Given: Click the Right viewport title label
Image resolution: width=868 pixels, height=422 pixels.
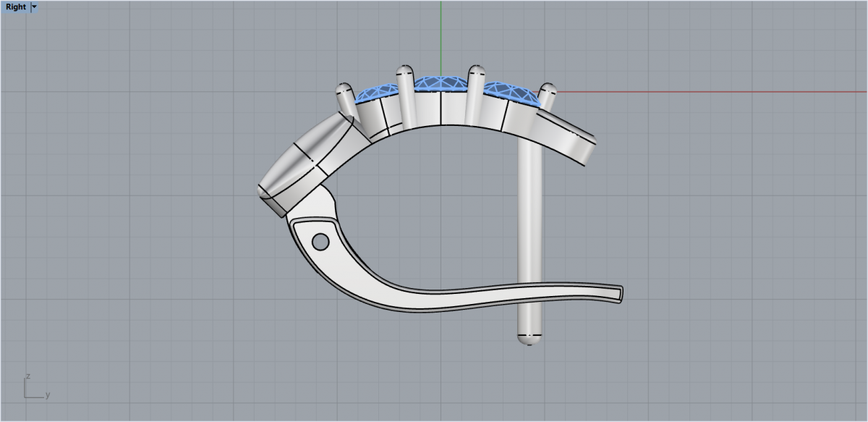Looking at the screenshot, I should click(x=15, y=7).
